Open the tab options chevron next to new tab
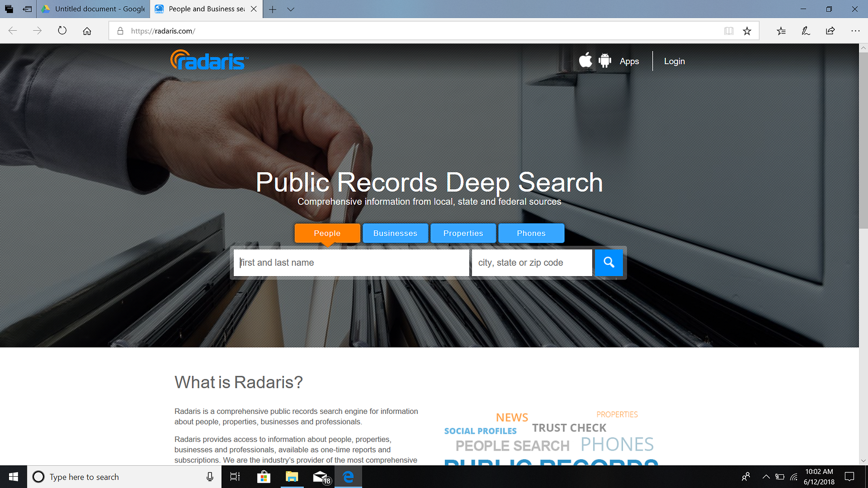 pyautogui.click(x=290, y=9)
